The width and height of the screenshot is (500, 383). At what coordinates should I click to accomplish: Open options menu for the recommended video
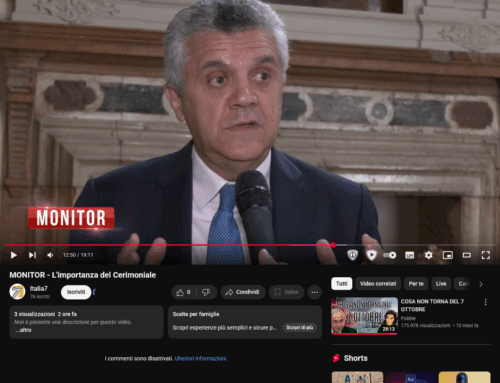(485, 302)
